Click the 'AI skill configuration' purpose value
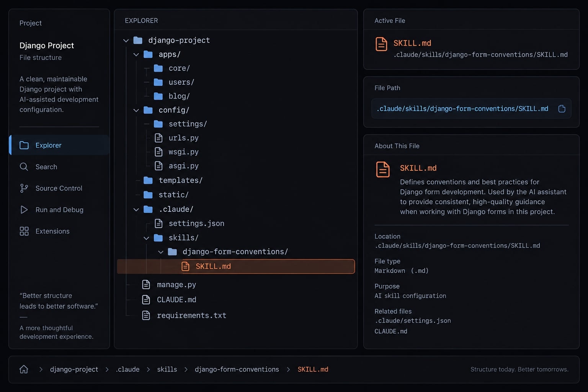 (410, 296)
